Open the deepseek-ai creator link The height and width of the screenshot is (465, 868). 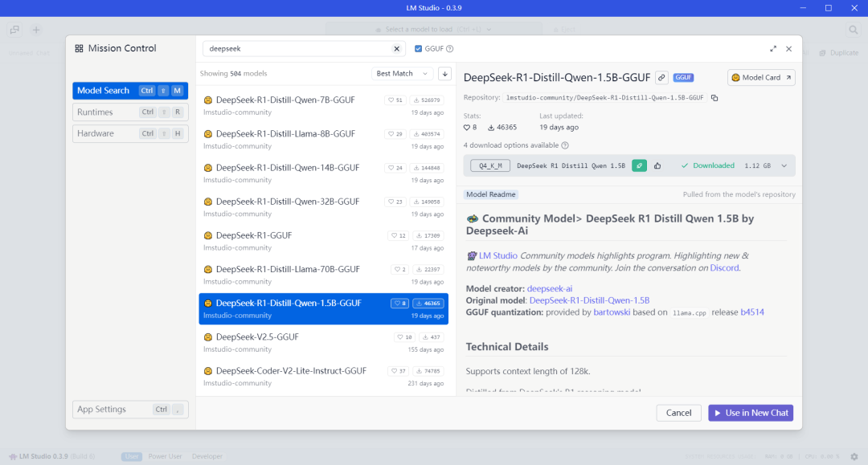pyautogui.click(x=550, y=288)
